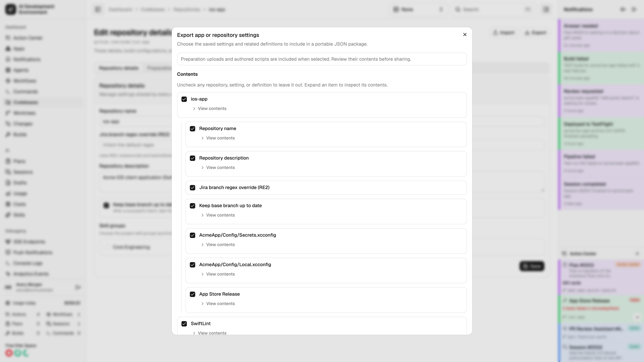Viewport: 644px width, 362px height.
Task: Click the Import button on the background page
Action: (503, 33)
